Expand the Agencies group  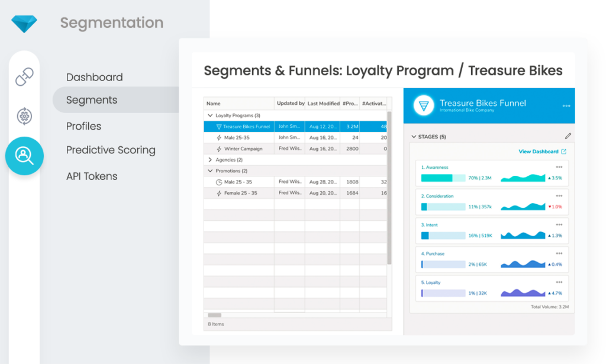[210, 160]
